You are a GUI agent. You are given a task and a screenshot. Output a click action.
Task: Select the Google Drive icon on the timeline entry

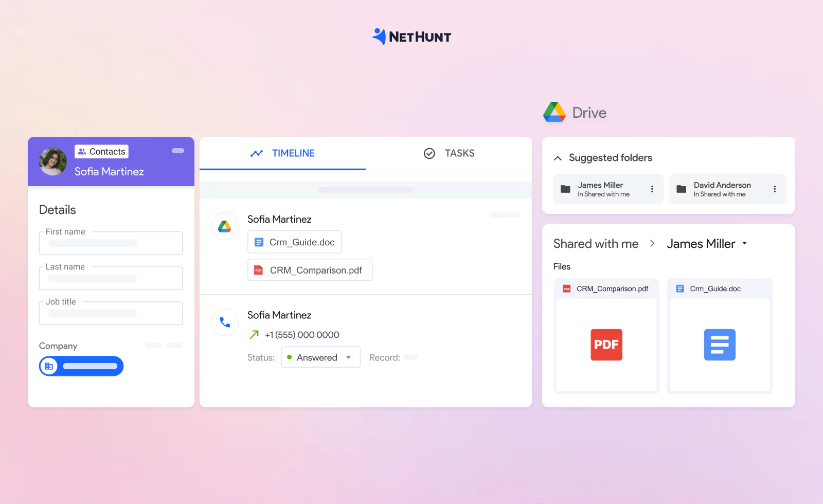click(224, 226)
